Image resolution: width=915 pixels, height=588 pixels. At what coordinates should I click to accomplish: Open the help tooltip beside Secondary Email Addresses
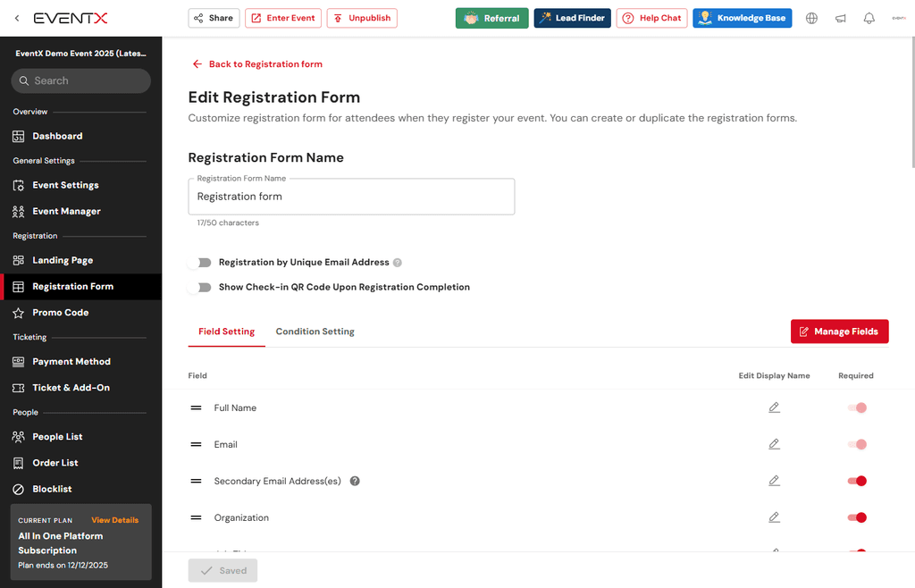[x=354, y=481]
